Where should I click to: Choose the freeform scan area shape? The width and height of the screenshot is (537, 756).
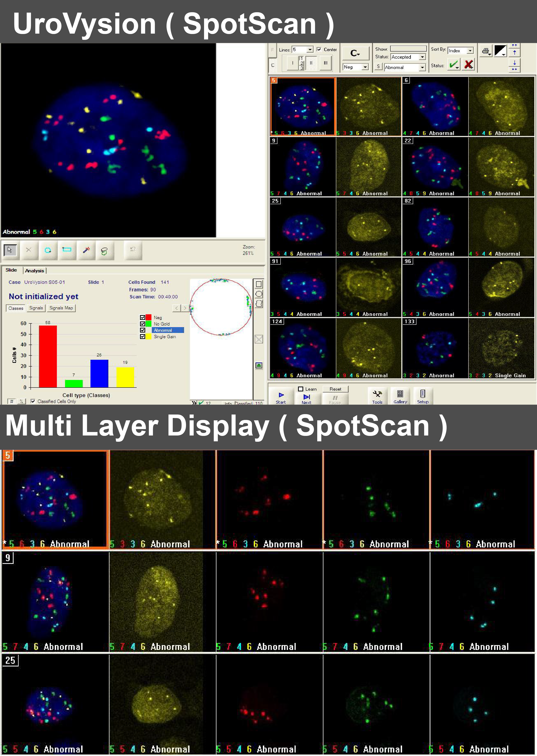(259, 304)
